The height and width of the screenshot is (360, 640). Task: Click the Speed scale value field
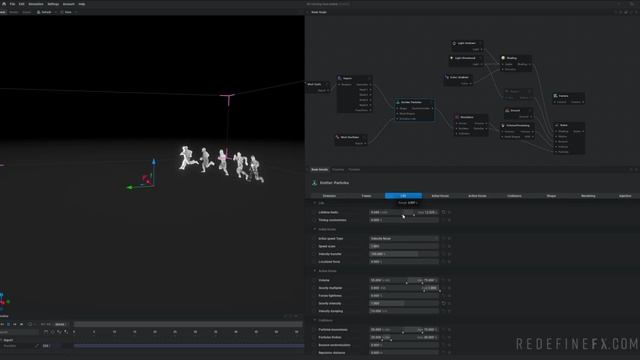(x=404, y=246)
